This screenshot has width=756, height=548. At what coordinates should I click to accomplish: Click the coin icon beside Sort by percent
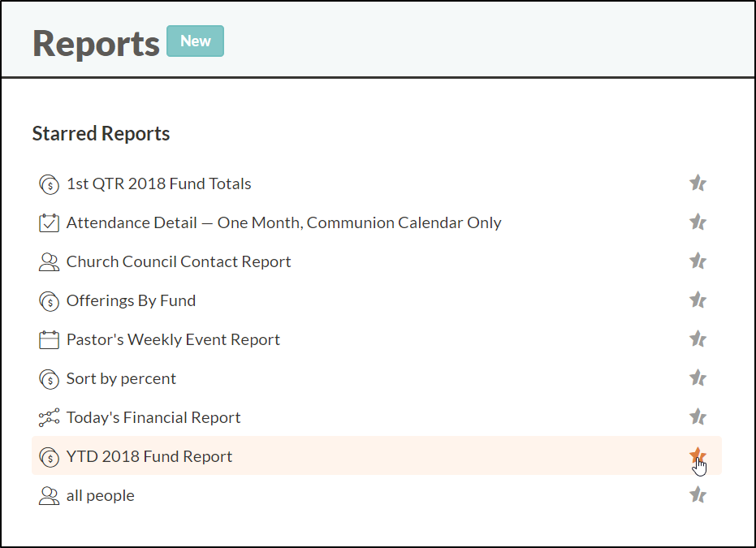[x=49, y=379]
